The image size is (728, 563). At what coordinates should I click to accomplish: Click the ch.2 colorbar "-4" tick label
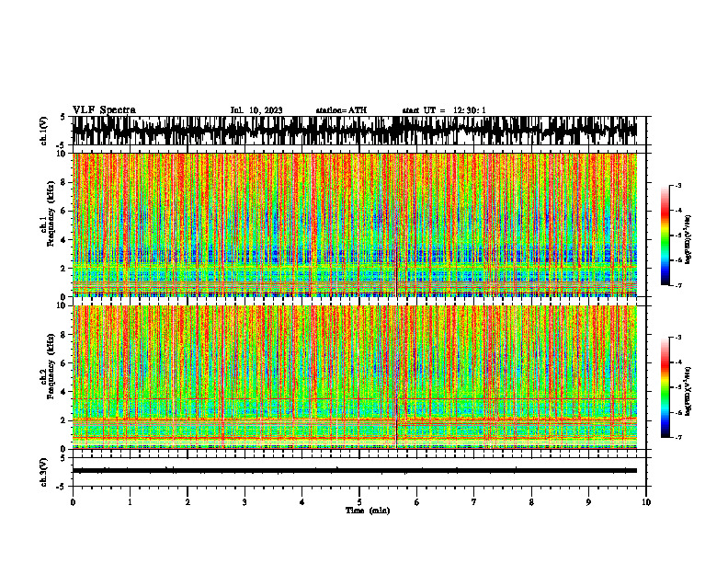(x=678, y=362)
